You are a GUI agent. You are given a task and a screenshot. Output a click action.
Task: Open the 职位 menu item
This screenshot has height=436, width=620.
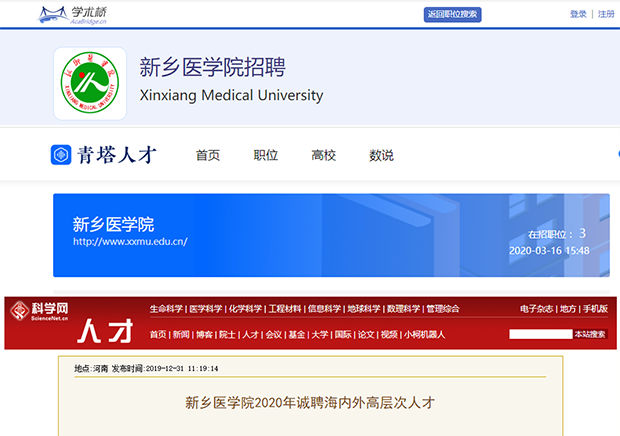(x=265, y=155)
